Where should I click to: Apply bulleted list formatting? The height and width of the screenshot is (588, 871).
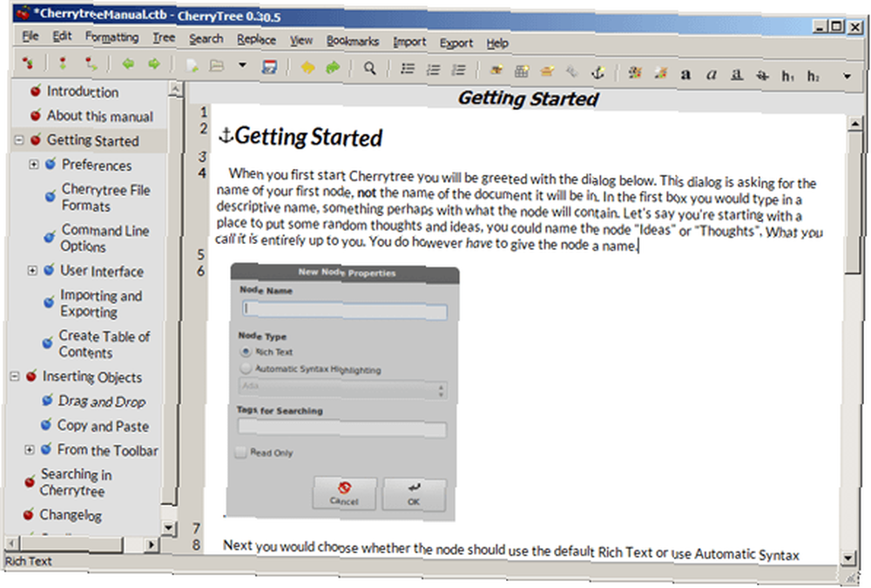pyautogui.click(x=408, y=69)
